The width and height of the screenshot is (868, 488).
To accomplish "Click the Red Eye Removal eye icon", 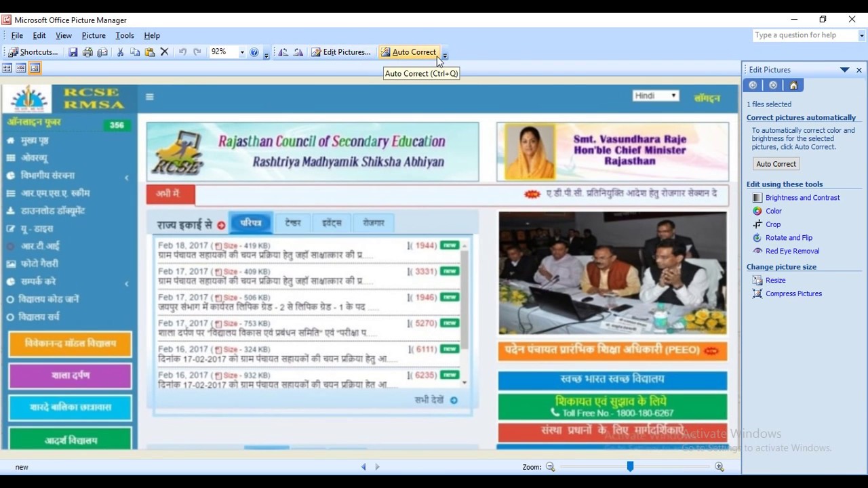I will pyautogui.click(x=757, y=251).
